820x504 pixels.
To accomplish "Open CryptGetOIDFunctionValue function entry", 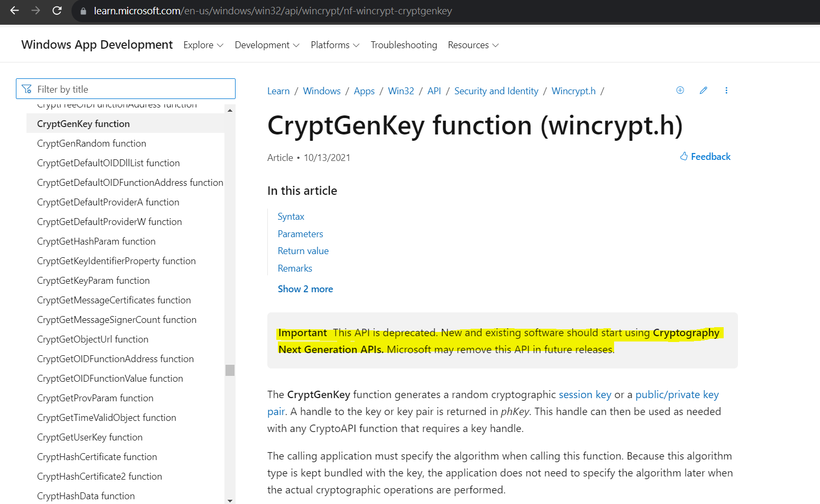I will point(110,379).
